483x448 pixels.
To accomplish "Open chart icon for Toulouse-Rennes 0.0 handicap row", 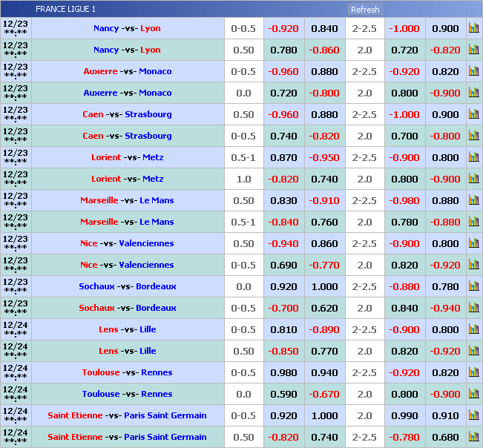I will point(473,394).
